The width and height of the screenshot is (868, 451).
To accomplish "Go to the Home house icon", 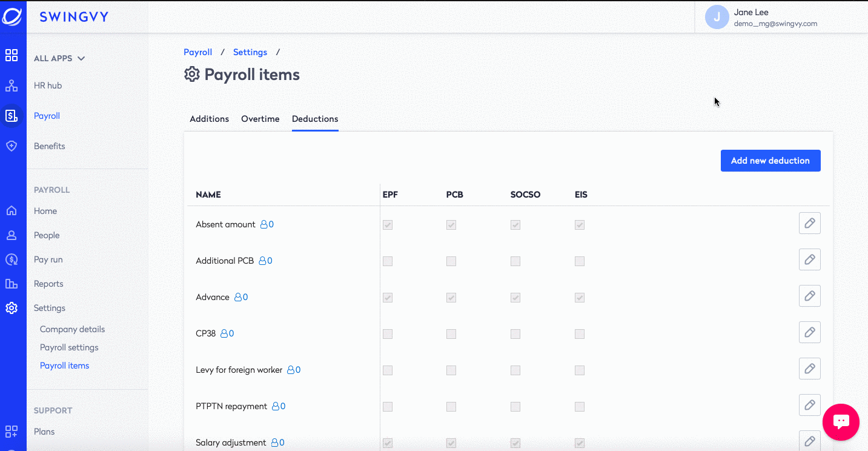I will click(x=12, y=211).
